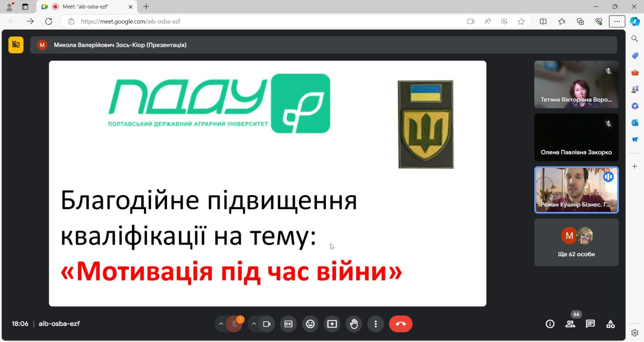This screenshot has width=644, height=342.
Task: Open the blue paper-plane icon in Edge sidebar
Action: coord(635,139)
